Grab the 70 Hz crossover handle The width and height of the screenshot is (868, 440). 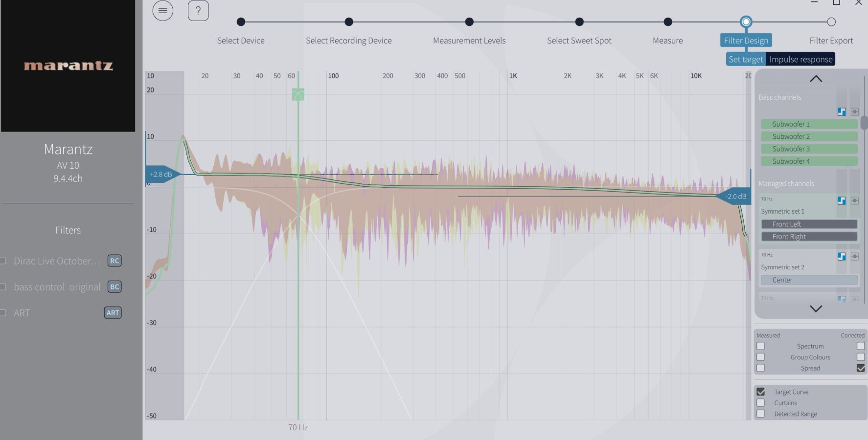pos(298,94)
